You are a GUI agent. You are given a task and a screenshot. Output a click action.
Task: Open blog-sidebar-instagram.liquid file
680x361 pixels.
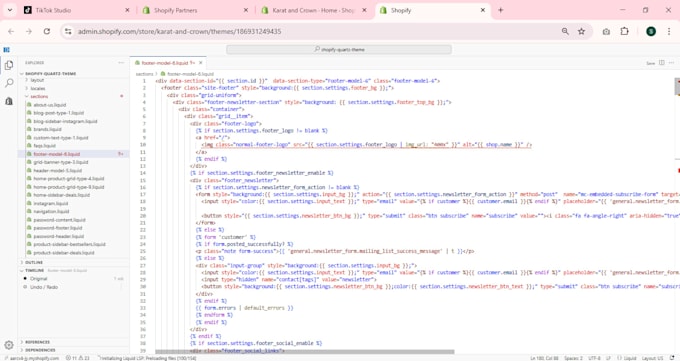coord(65,121)
